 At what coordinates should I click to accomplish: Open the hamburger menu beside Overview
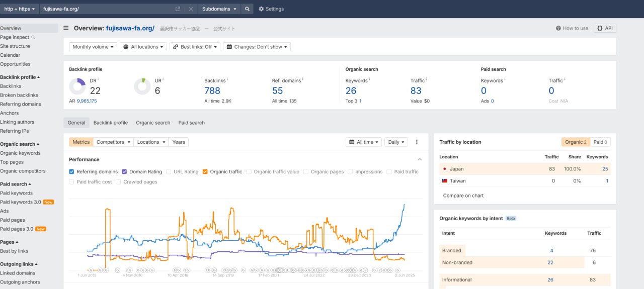[66, 28]
